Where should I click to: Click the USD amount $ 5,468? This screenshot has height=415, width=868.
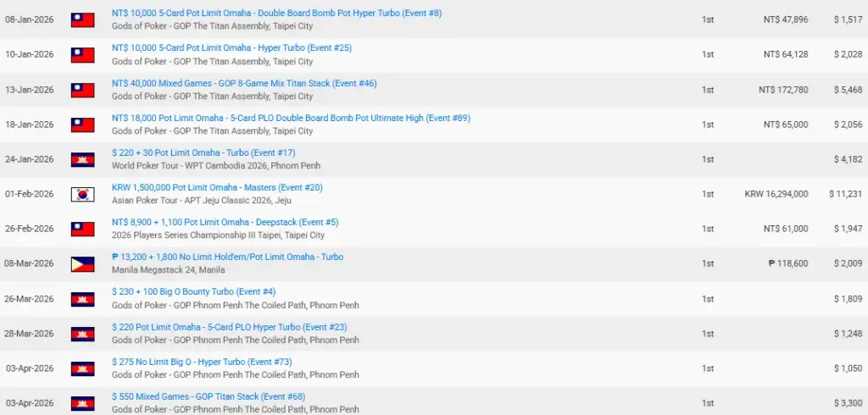(848, 90)
